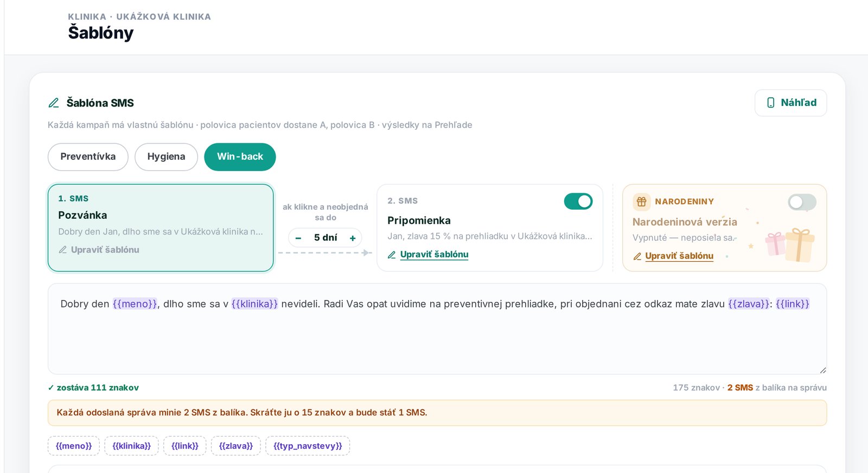Click the '2 SMS' count label
The width and height of the screenshot is (868, 473).
[740, 388]
